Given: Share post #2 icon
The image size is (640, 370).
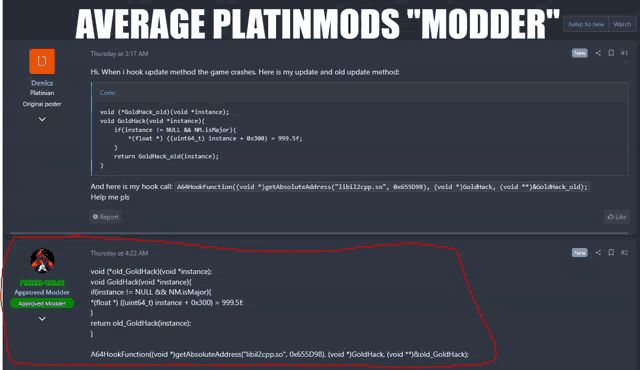Looking at the screenshot, I should coord(598,253).
